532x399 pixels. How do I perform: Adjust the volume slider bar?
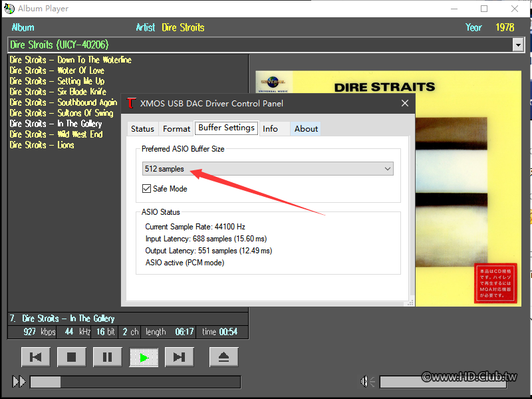(x=443, y=382)
